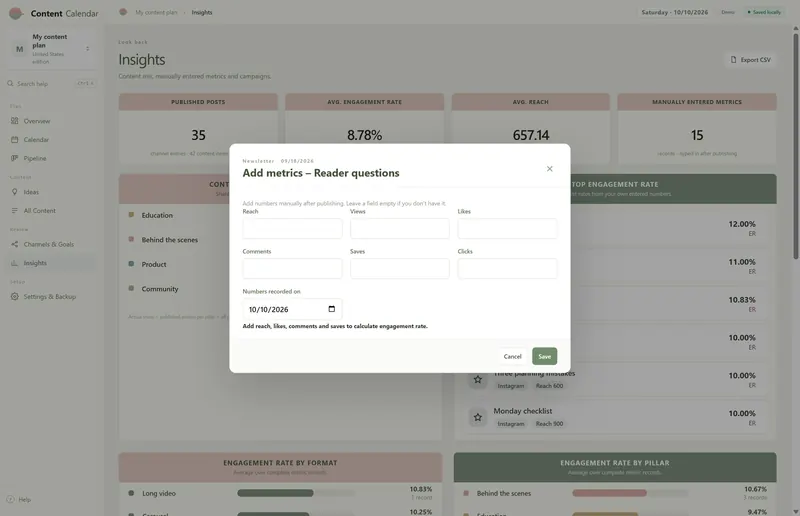Click the Demo badge in header
Image resolution: width=800 pixels, height=516 pixels.
(728, 12)
